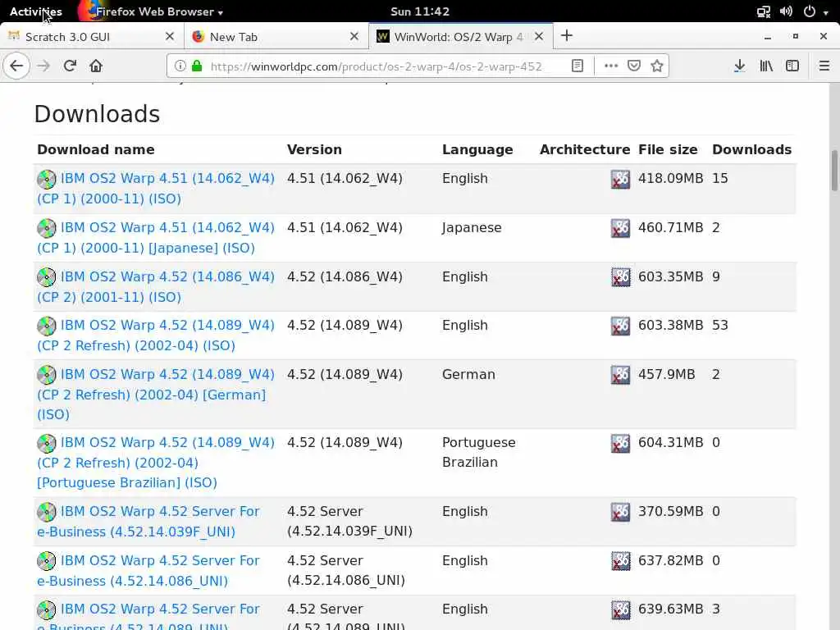Screen dimensions: 840x630
Task: Click the 603.35MB file size cell
Action: (x=670, y=277)
